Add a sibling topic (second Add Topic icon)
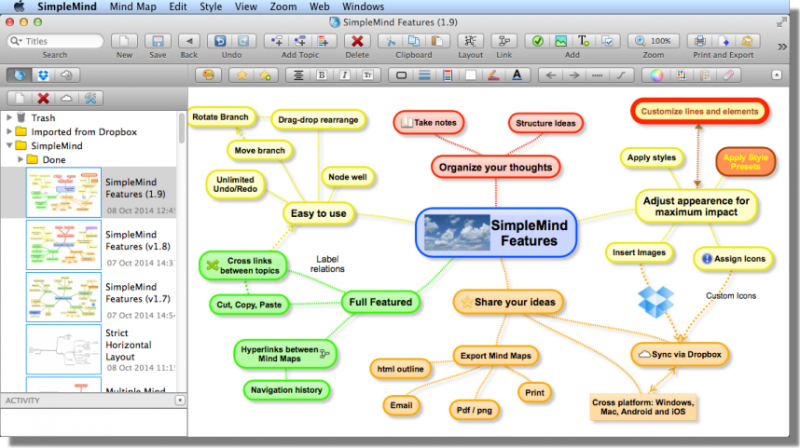 (x=300, y=41)
